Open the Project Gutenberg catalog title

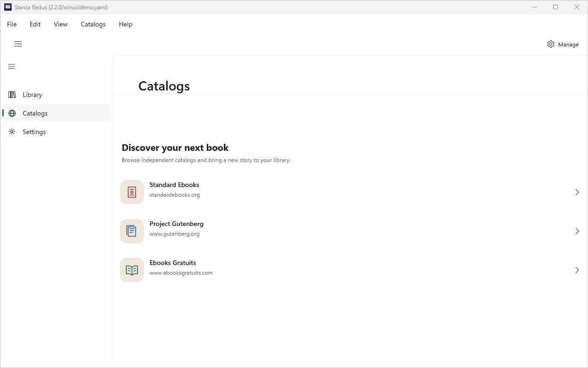pos(176,224)
